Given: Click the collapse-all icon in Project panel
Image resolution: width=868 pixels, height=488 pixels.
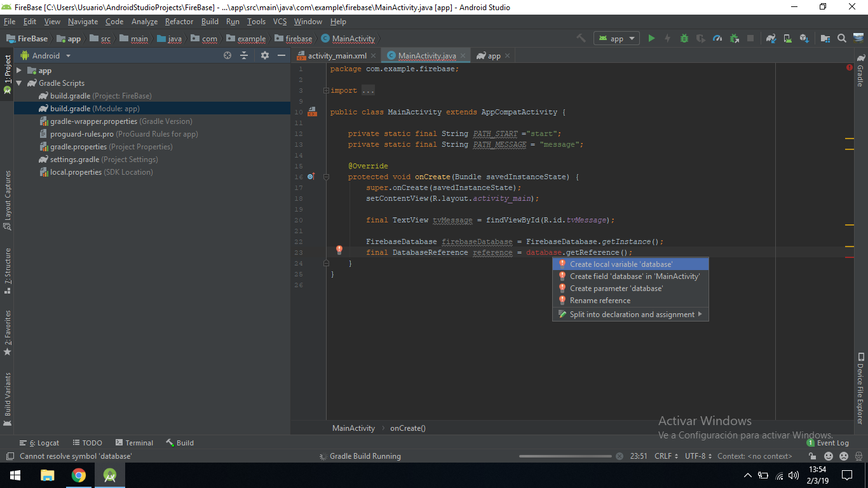Looking at the screenshot, I should 244,55.
